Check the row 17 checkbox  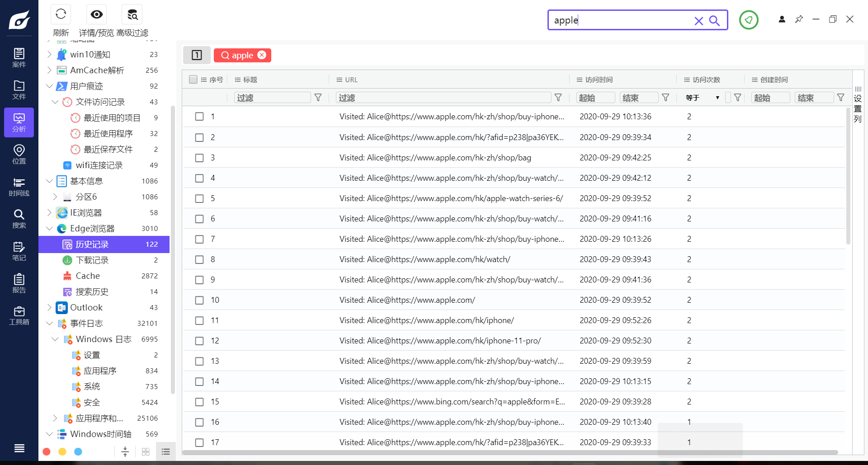[199, 442]
